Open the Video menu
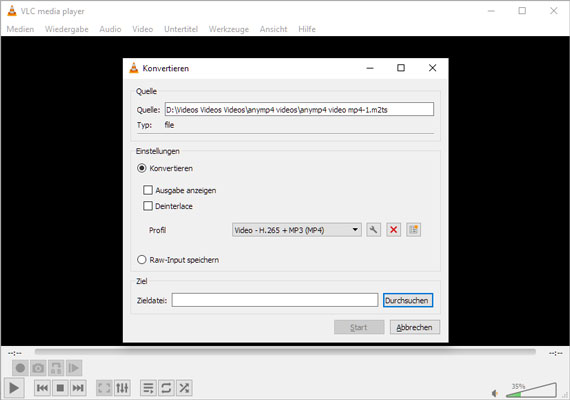Viewport: 570px width, 400px height. (142, 29)
